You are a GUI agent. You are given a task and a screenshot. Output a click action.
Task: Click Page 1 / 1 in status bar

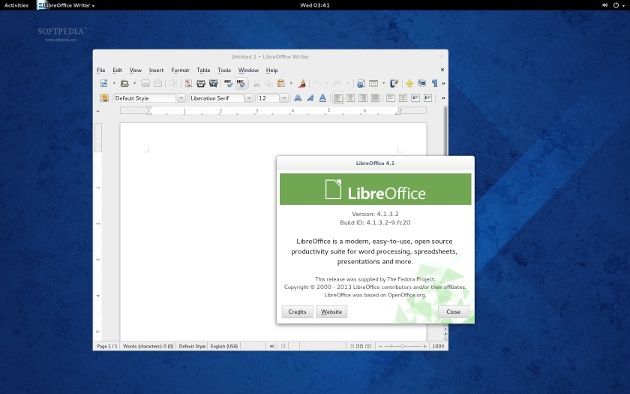tap(107, 346)
